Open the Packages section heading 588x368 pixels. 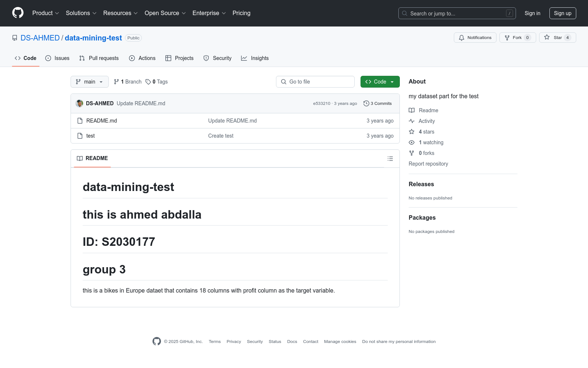point(422,217)
